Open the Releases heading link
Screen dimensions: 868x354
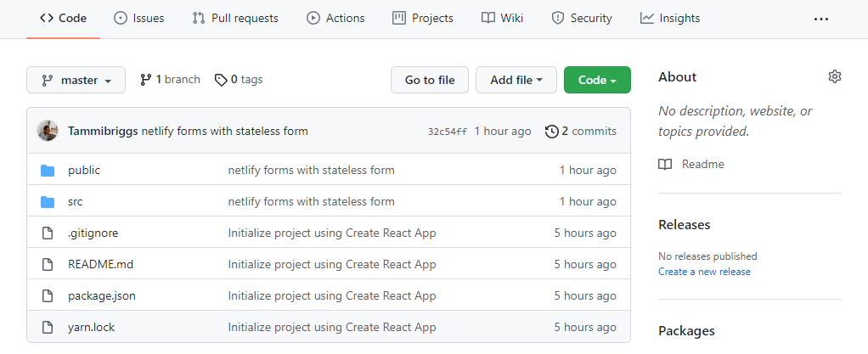click(x=685, y=225)
